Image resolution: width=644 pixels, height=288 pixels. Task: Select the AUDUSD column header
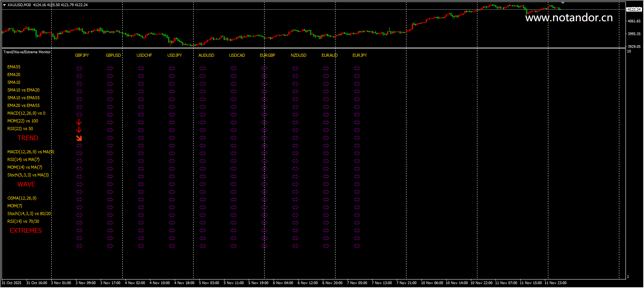(206, 55)
